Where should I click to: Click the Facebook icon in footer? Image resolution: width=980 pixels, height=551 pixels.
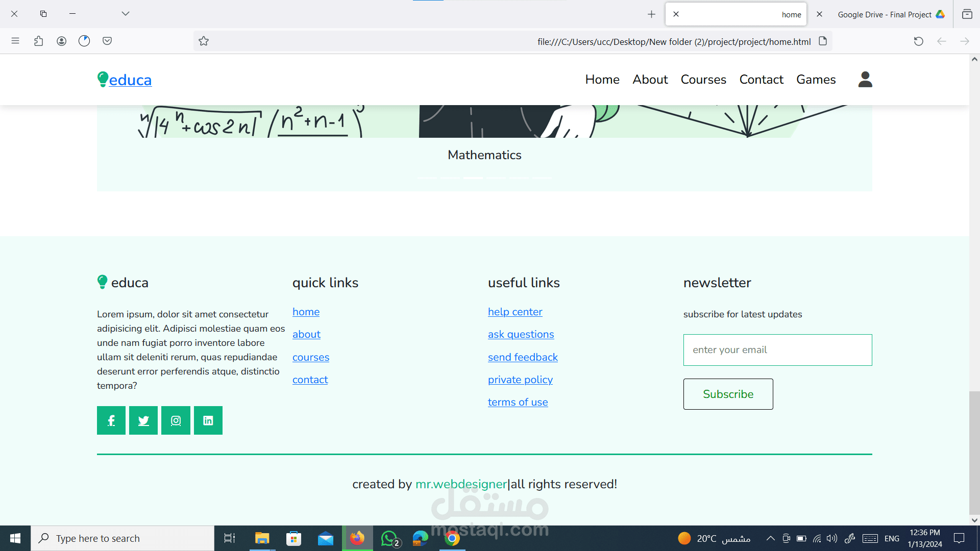(111, 420)
